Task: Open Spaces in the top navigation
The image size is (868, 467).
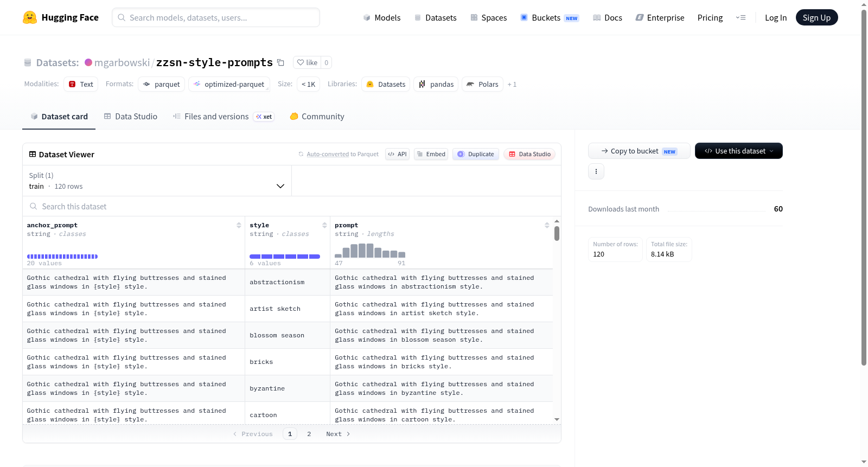Action: [x=489, y=17]
